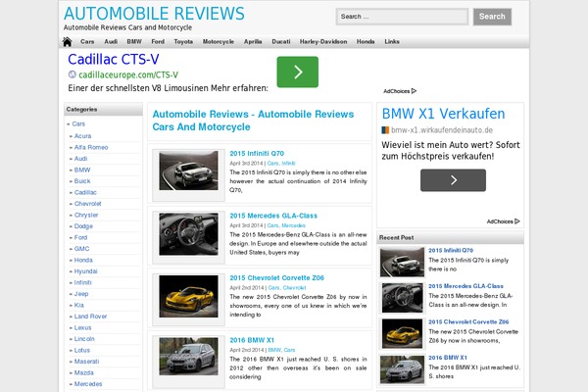Open the Audi menu item
Viewport: 588px width, 392px height.
111,41
